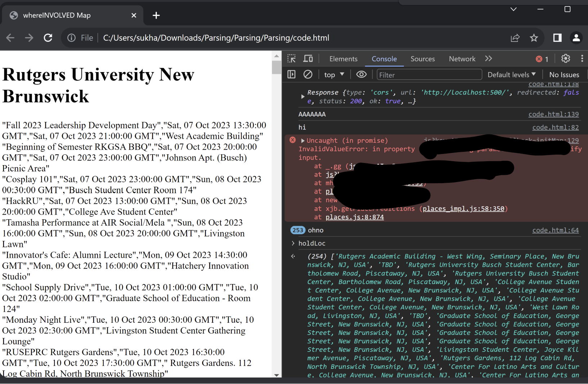Click the Rutgers University New Brunswick heading

coord(98,85)
